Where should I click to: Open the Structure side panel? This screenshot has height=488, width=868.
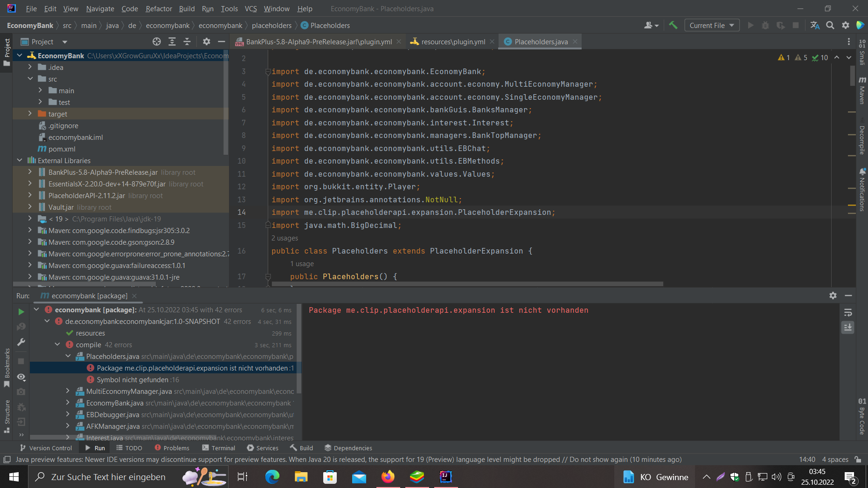(x=7, y=416)
